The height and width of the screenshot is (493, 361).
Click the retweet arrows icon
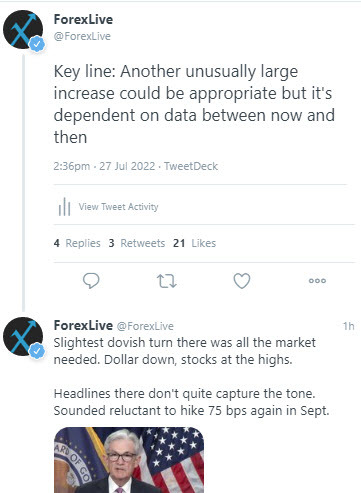[166, 281]
